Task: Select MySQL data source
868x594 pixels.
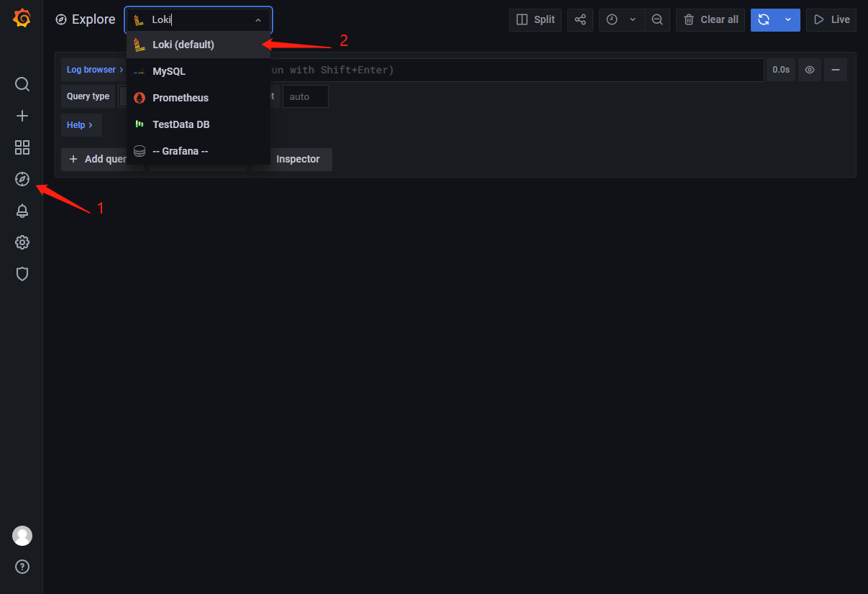Action: pyautogui.click(x=198, y=71)
